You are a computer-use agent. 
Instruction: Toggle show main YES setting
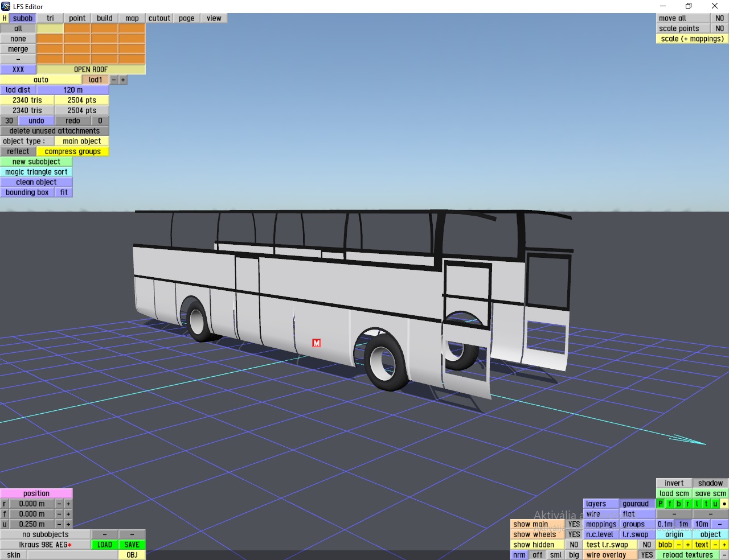[x=574, y=524]
